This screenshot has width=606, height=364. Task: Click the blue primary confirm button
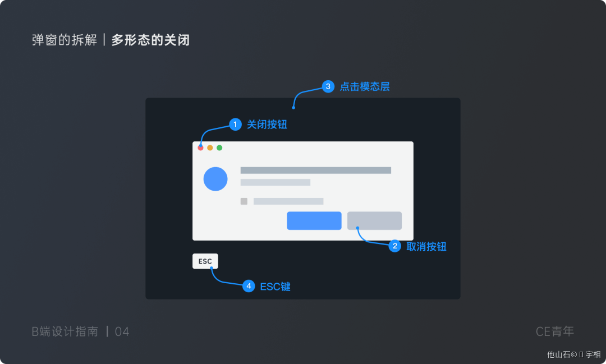pyautogui.click(x=314, y=220)
